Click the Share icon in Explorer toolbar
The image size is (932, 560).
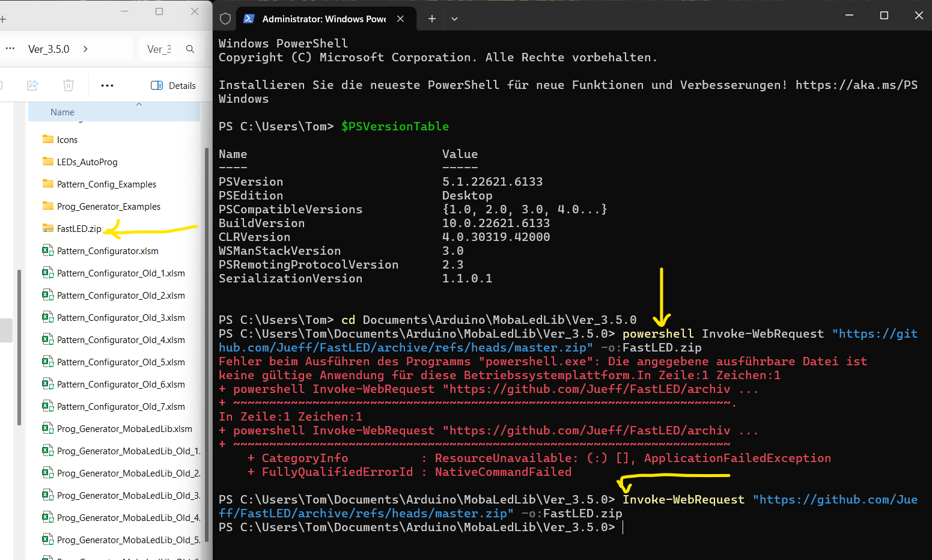[x=32, y=85]
